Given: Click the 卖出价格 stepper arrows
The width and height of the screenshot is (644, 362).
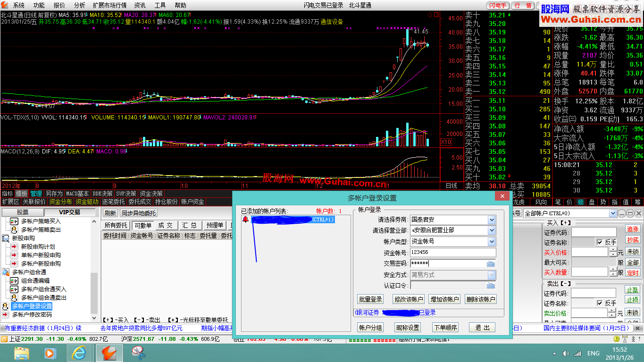Looking at the screenshot, I should tap(613, 313).
